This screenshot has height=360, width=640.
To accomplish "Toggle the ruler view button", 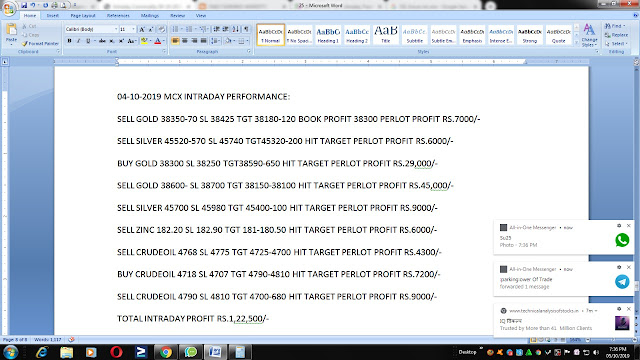I will click(x=636, y=62).
